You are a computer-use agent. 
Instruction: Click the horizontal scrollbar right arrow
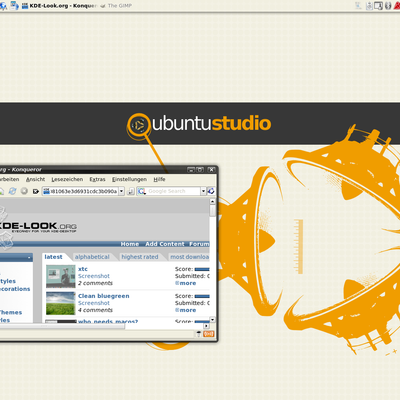click(206, 326)
